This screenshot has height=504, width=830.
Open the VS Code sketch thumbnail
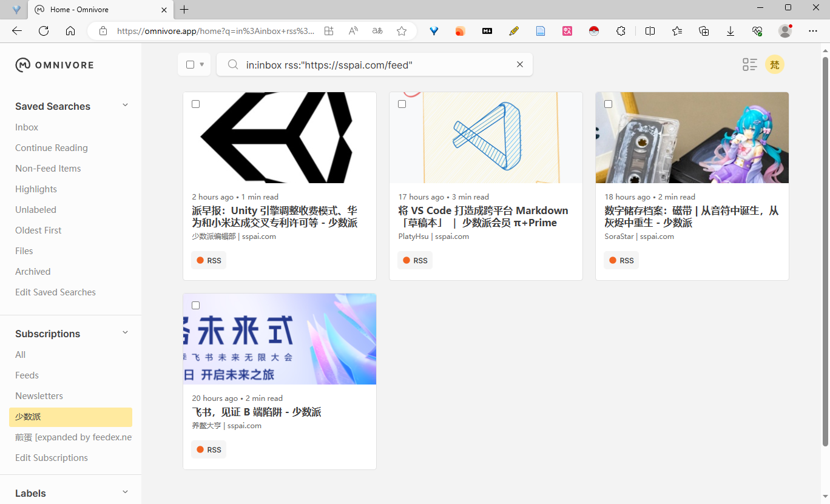pos(486,138)
